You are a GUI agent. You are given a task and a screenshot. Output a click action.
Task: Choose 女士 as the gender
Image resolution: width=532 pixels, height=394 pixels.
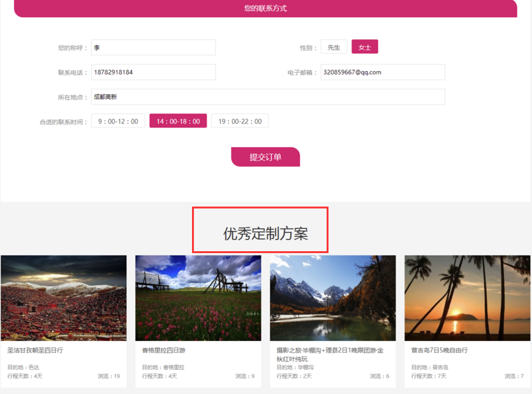(x=365, y=47)
